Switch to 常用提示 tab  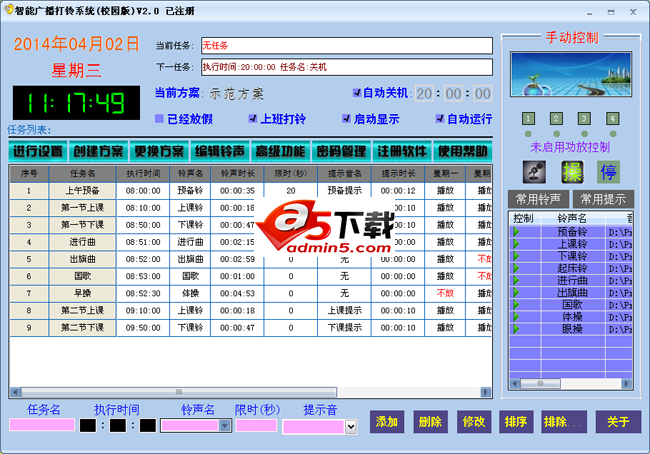click(603, 199)
